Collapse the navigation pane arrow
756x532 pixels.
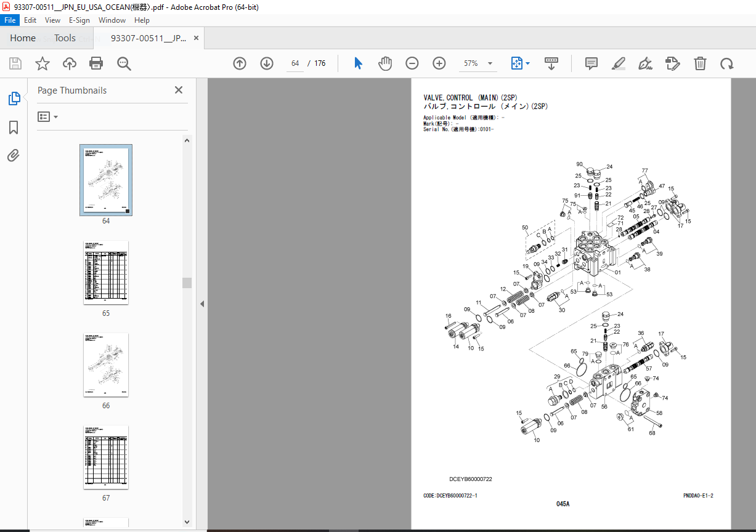coord(201,304)
